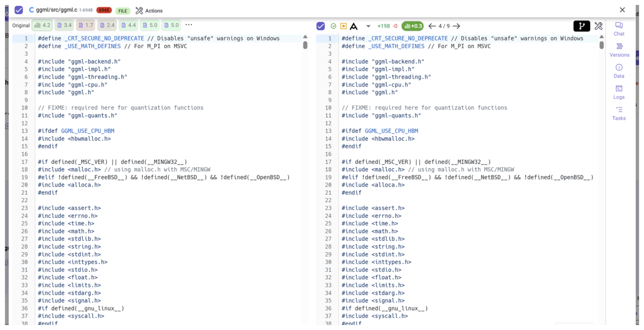The height and width of the screenshot is (330, 644).
Task: Toggle the checkbox next to ggml.c filename
Action: click(x=19, y=10)
